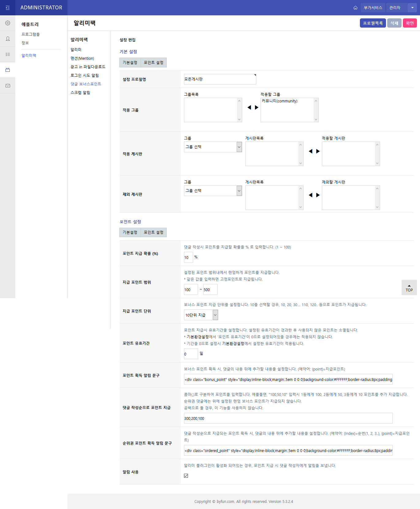Open the 맨션(Mention) menu item

pyautogui.click(x=82, y=58)
